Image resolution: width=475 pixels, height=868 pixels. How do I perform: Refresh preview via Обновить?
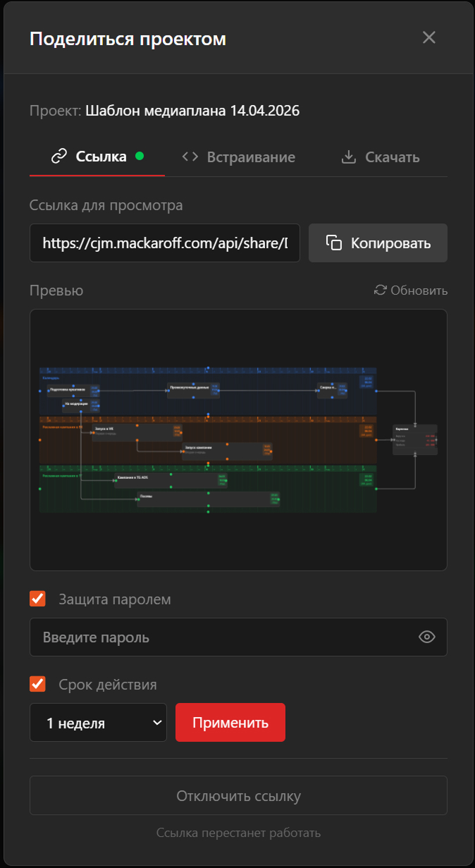pyautogui.click(x=411, y=291)
